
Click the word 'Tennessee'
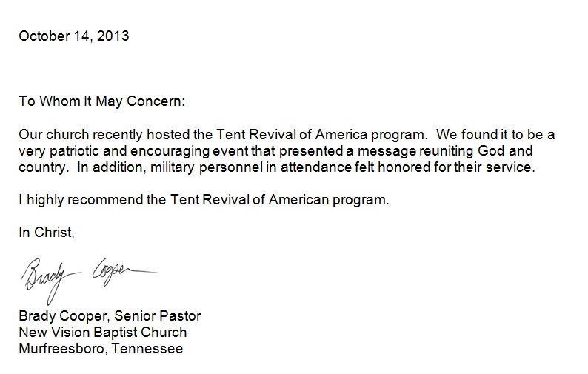pyautogui.click(x=147, y=349)
